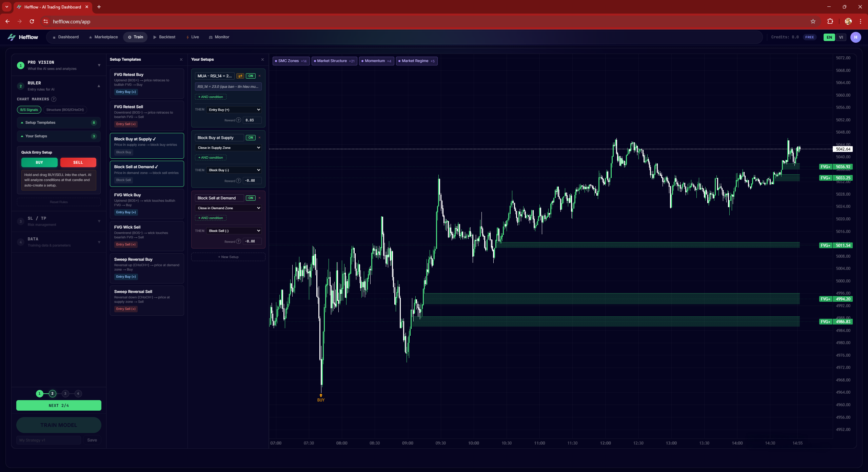Click the My Strategy v1 name field

coord(48,440)
